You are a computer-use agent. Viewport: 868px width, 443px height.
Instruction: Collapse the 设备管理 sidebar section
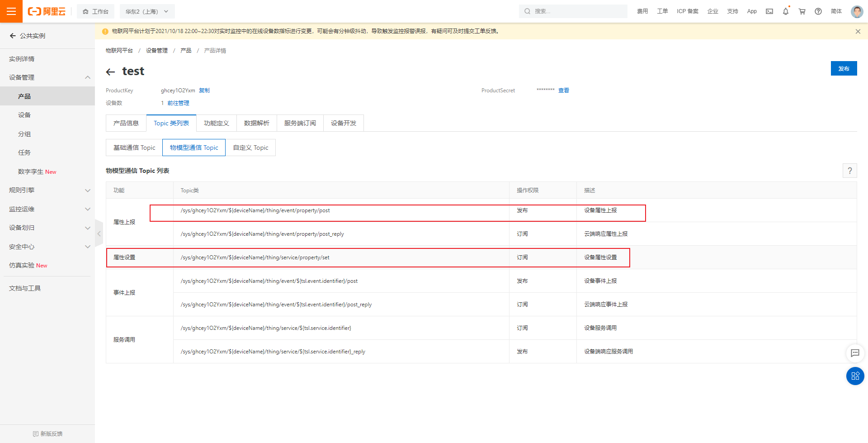tap(47, 77)
